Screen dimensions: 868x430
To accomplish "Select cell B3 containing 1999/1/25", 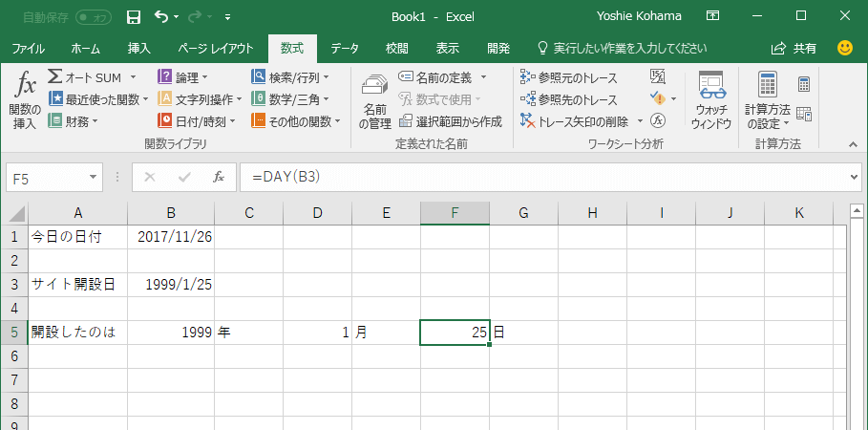I will [x=171, y=284].
